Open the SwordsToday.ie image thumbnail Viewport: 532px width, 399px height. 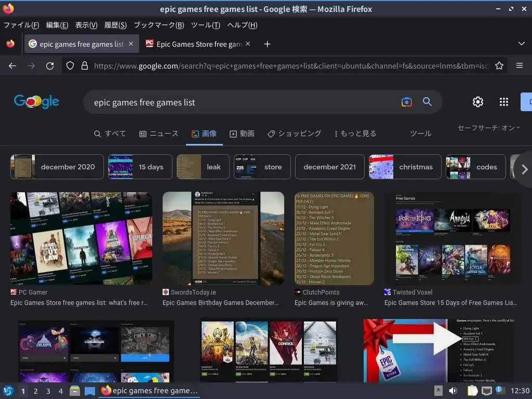(x=223, y=238)
